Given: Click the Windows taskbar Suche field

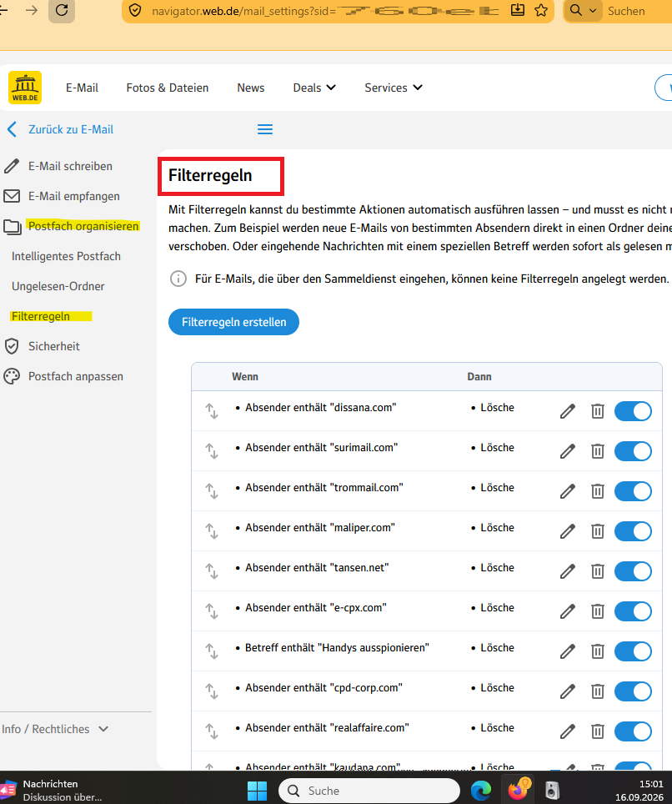Looking at the screenshot, I should (x=369, y=790).
